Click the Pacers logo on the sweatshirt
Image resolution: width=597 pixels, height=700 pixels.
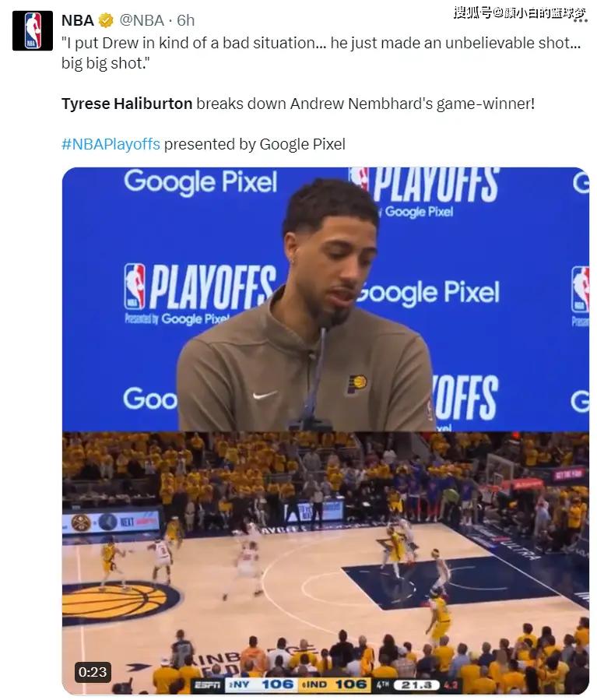coord(357,384)
